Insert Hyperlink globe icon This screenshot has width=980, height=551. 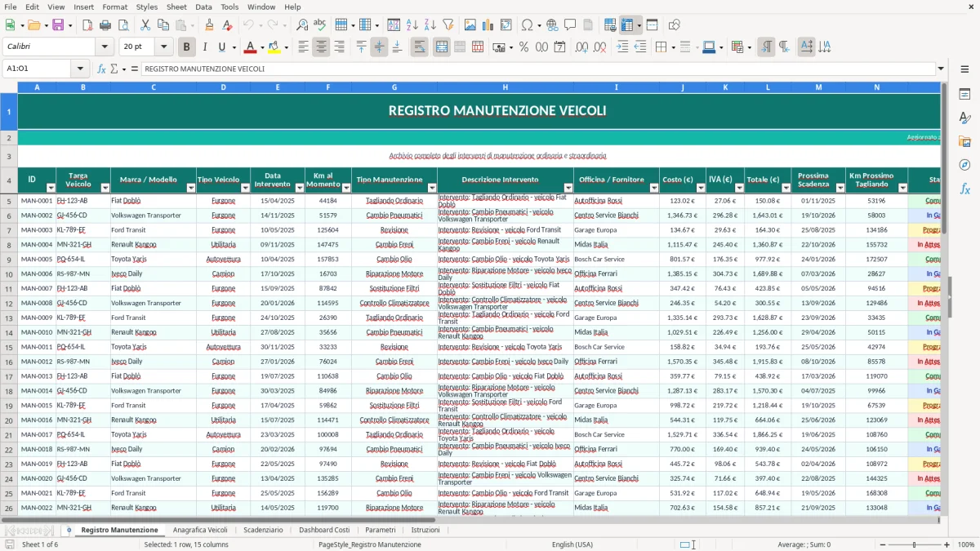point(552,25)
